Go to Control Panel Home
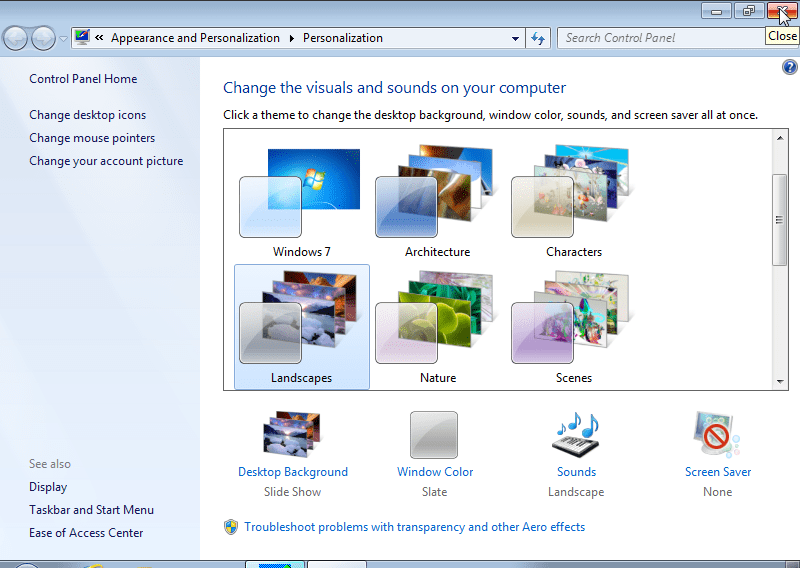Screen dimensions: 800x568 pyautogui.click(x=83, y=79)
